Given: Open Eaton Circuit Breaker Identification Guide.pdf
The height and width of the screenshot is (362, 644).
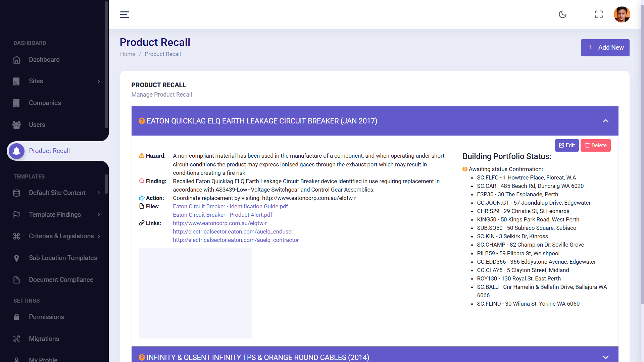Looking at the screenshot, I should point(230,206).
